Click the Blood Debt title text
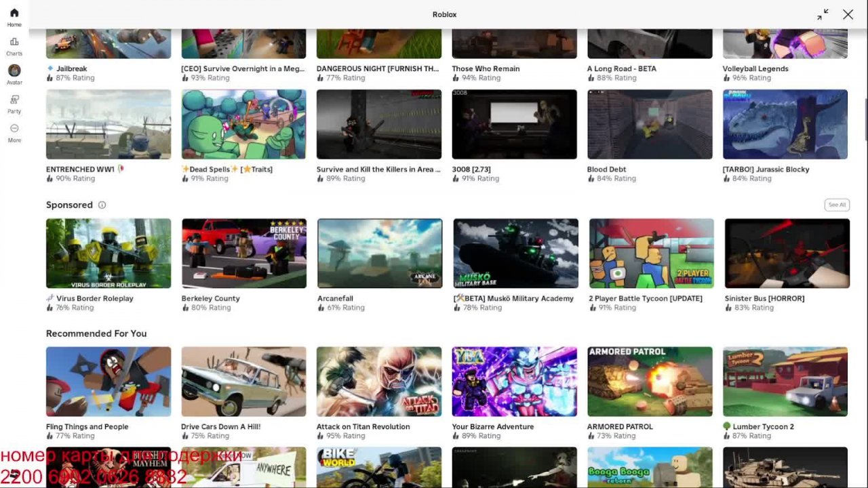Viewport: 868px width, 488px height. [x=607, y=169]
